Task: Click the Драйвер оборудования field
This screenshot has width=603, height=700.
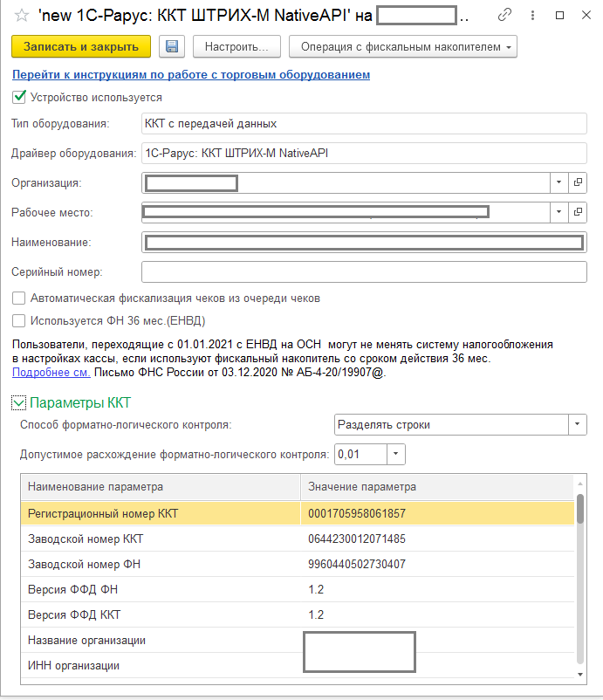Action: tap(364, 153)
